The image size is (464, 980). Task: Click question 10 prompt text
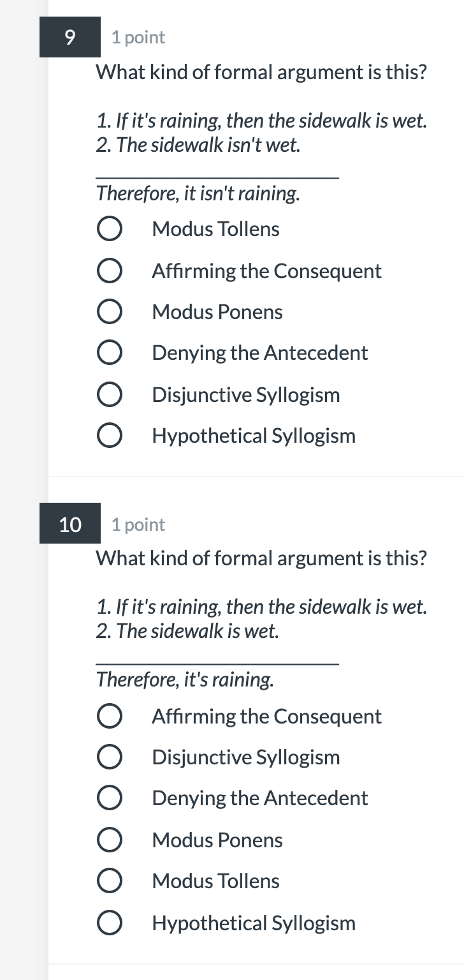pos(261,558)
